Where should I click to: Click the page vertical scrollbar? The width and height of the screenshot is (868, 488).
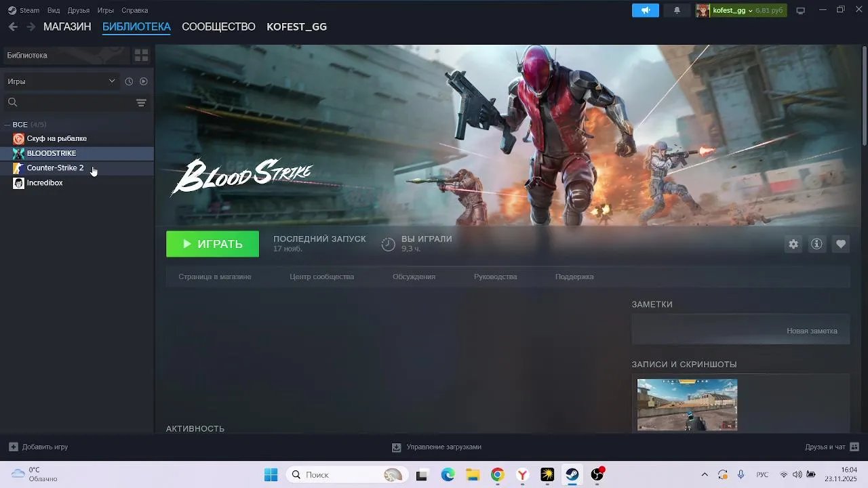click(864, 96)
